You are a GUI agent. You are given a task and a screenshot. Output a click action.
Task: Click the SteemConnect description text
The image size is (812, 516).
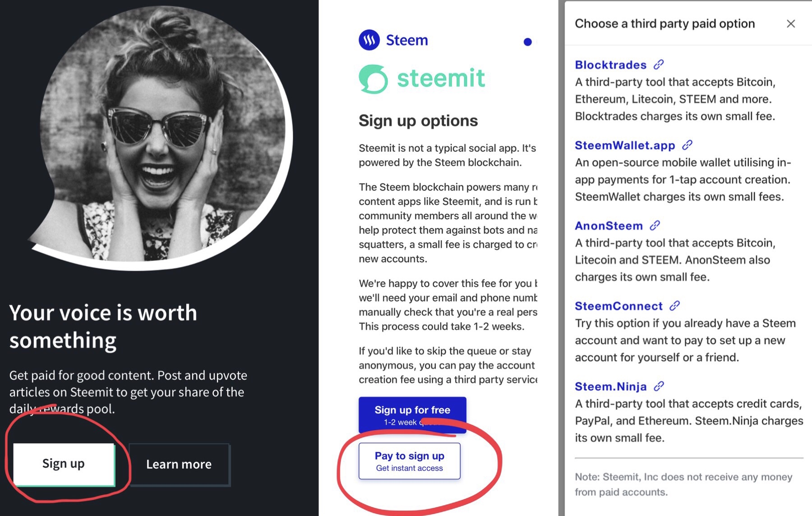tap(685, 340)
